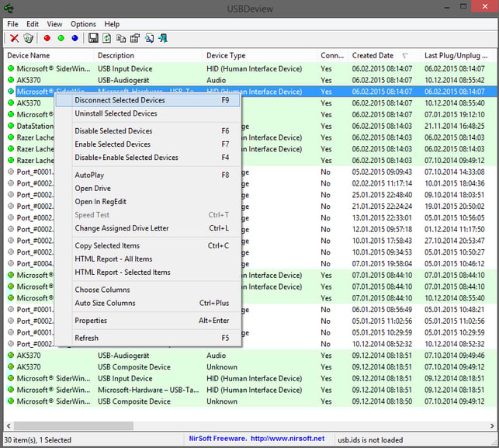
Task: Click the uninstall device trash icon
Action: [x=29, y=38]
